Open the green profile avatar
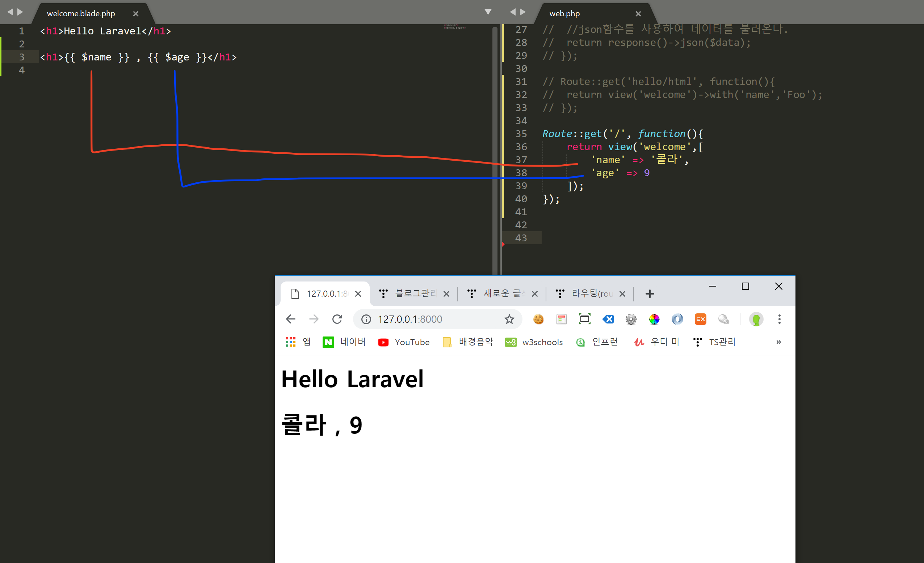The height and width of the screenshot is (563, 924). tap(756, 319)
